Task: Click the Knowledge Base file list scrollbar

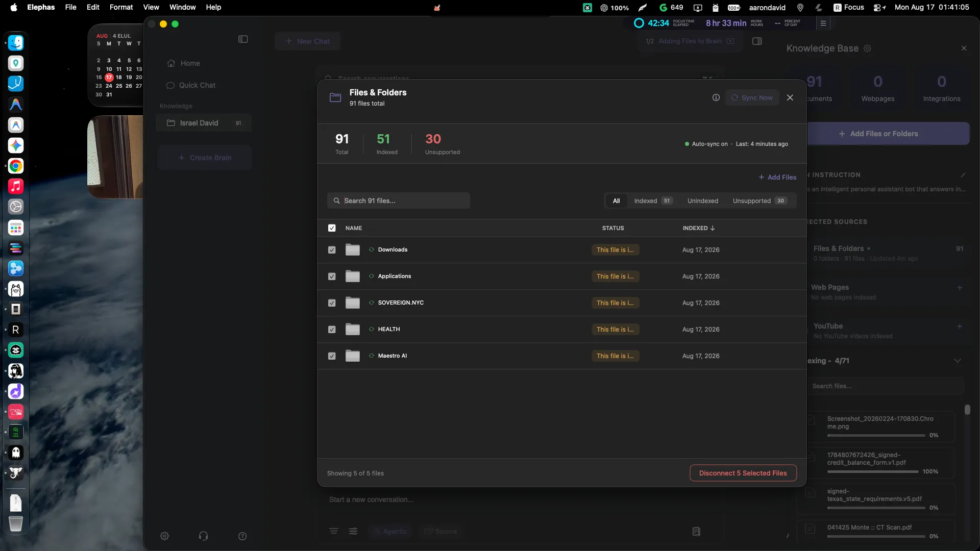Action: tap(967, 410)
